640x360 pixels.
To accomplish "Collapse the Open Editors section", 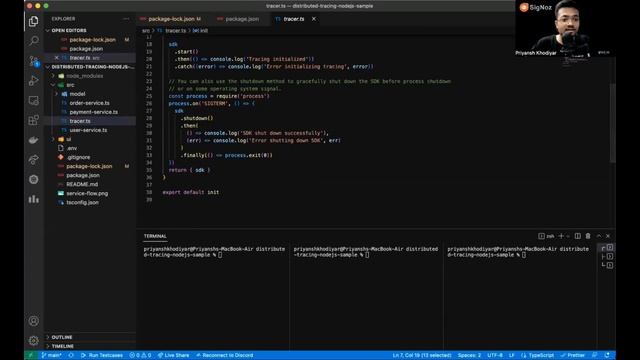I will coord(69,31).
